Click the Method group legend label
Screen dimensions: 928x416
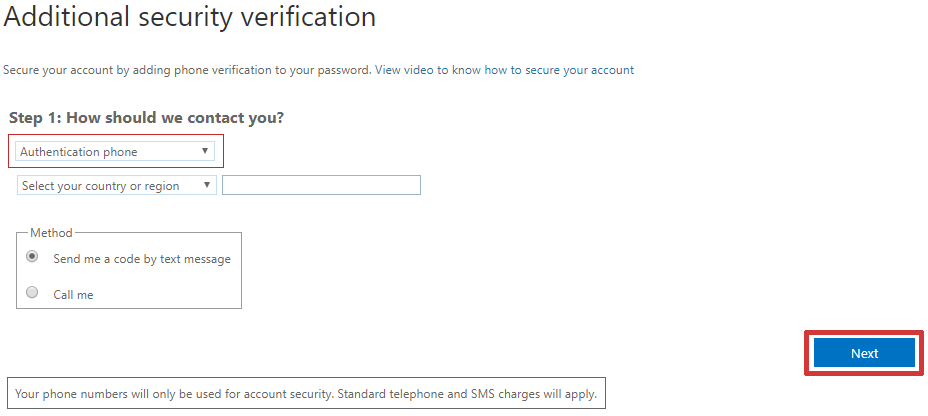51,233
